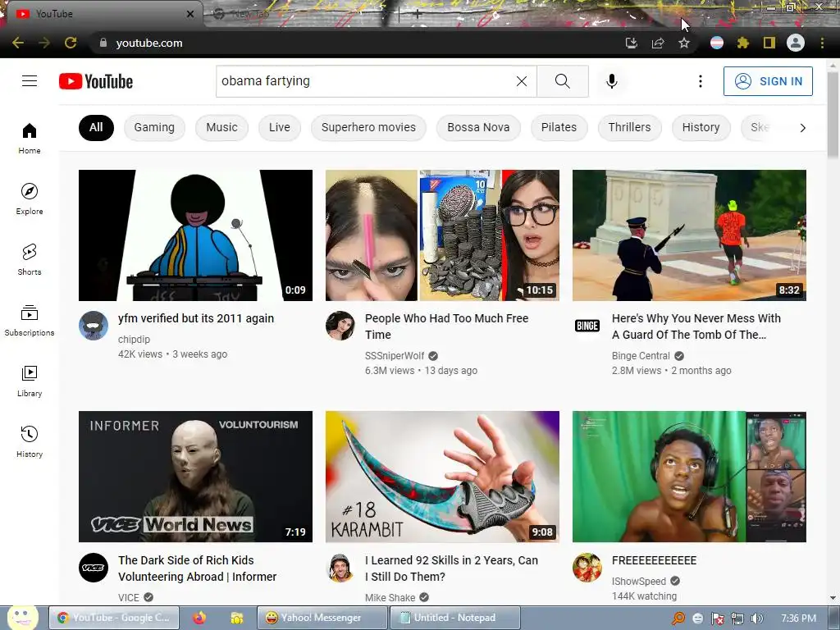840x630 pixels.
Task: Select the Music filter chip
Action: [221, 127]
